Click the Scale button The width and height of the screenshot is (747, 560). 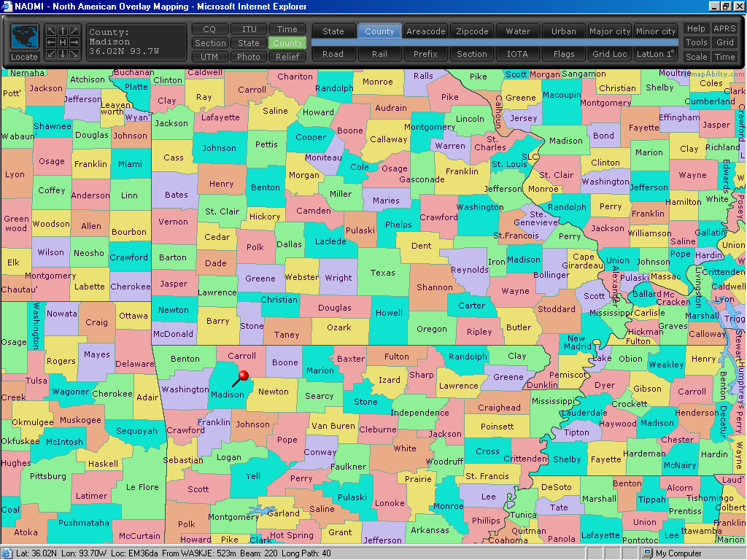pyautogui.click(x=696, y=57)
